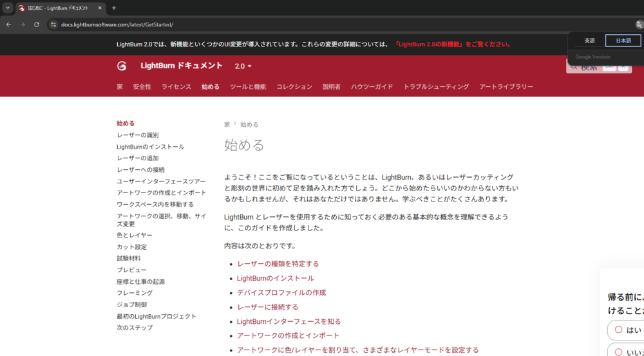Select the いいえ radio option in the survey
The image size is (644, 356).
pyautogui.click(x=618, y=351)
